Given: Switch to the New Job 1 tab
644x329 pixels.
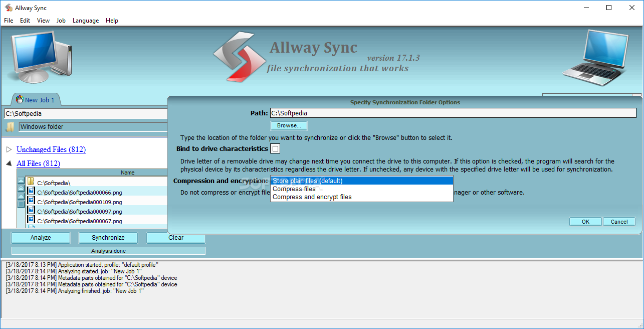Looking at the screenshot, I should (x=36, y=100).
